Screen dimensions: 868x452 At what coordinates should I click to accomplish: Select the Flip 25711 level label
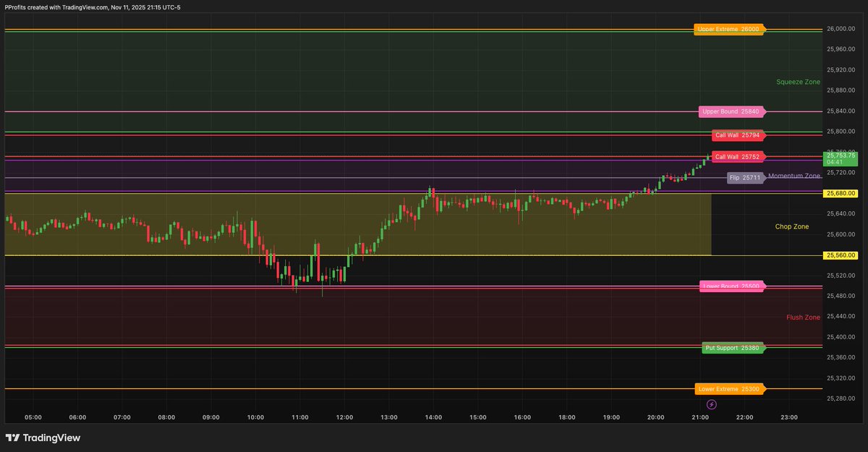[x=745, y=177]
